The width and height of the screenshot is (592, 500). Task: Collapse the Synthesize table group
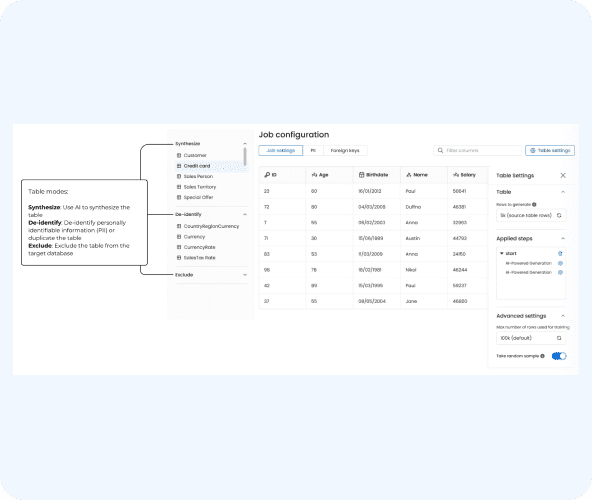245,144
